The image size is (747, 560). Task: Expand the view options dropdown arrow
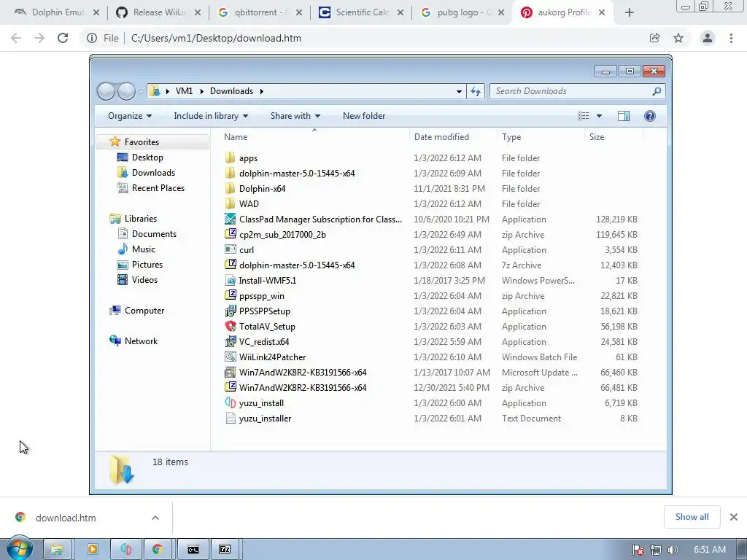tap(599, 116)
